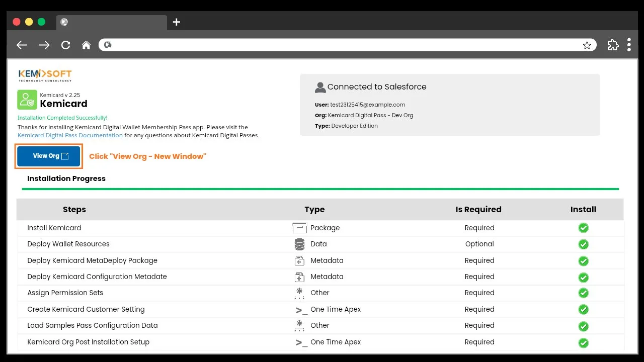Click the Type column header
644x362 pixels.
[314, 210]
